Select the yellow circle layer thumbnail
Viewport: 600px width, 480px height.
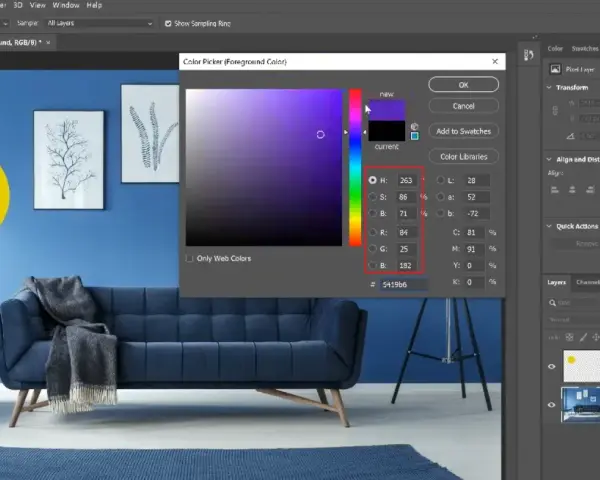coord(581,366)
